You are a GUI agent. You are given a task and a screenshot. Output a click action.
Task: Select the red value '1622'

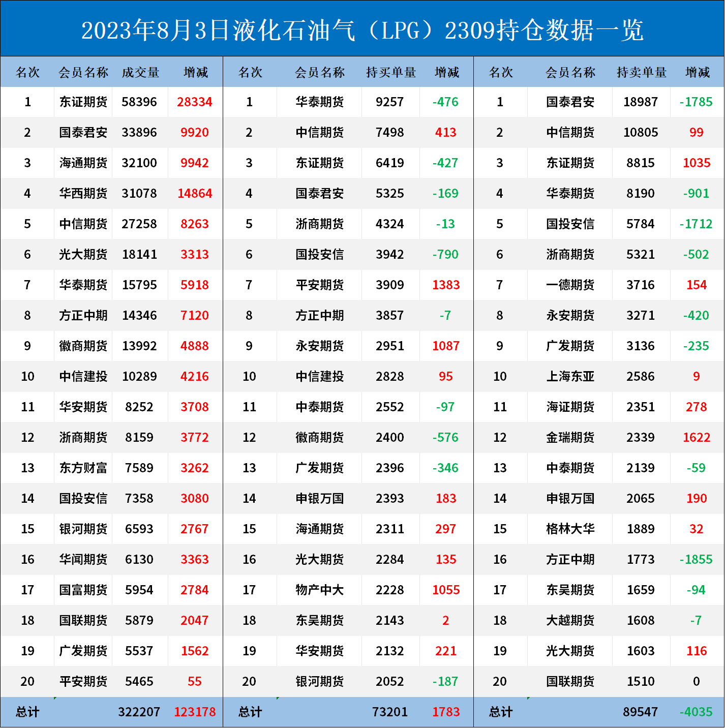(x=697, y=438)
